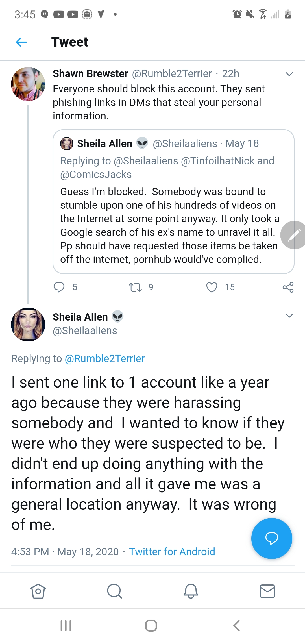The height and width of the screenshot is (644, 305).
Task: Open the @Rumble2Terrier reply link
Action: [105, 358]
